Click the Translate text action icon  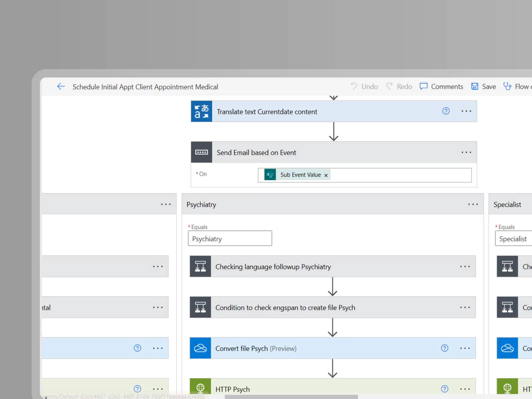201,111
